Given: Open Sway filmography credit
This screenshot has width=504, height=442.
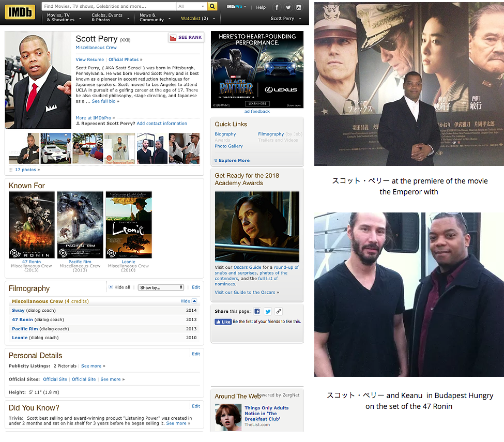Looking at the screenshot, I should point(18,311).
